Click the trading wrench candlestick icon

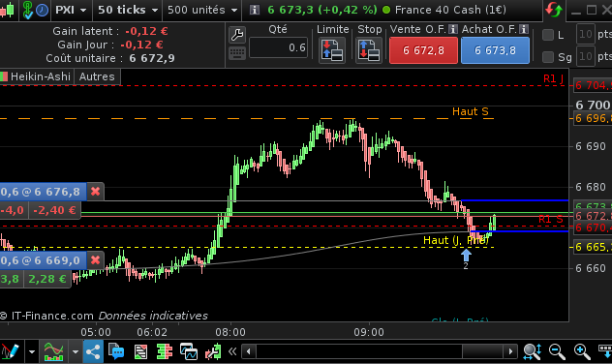[213, 352]
